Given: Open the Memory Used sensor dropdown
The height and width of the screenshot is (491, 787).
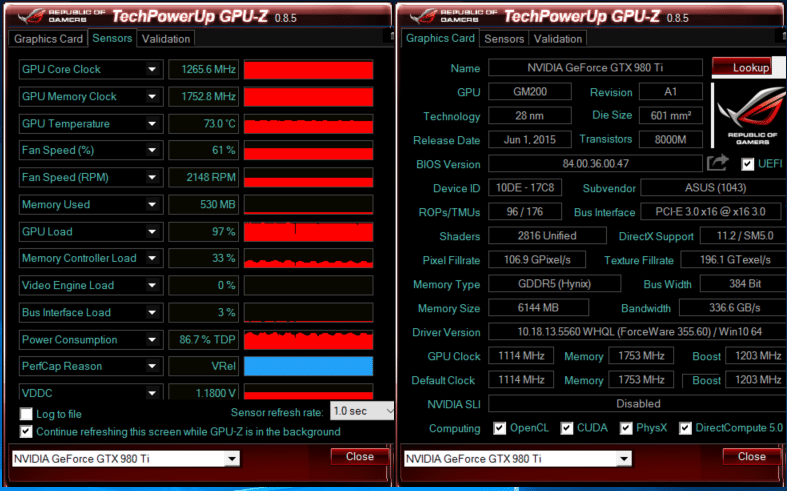Looking at the screenshot, I should (152, 204).
